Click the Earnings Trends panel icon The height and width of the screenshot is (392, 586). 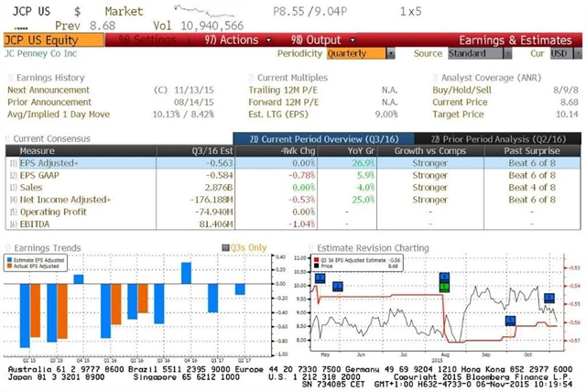pyautogui.click(x=9, y=247)
